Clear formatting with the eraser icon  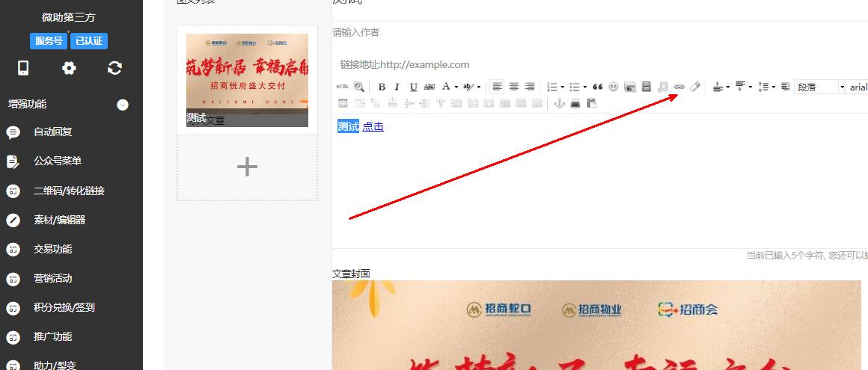coord(695,87)
